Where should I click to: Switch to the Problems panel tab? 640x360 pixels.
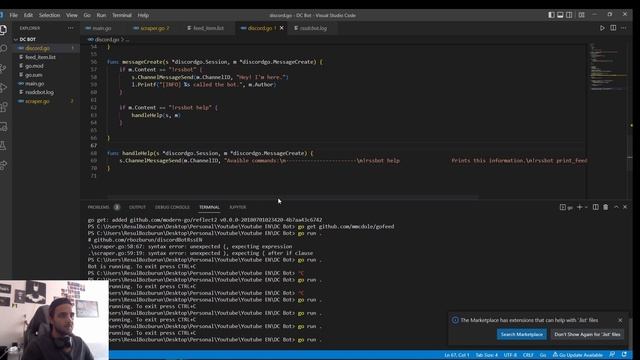(x=98, y=207)
